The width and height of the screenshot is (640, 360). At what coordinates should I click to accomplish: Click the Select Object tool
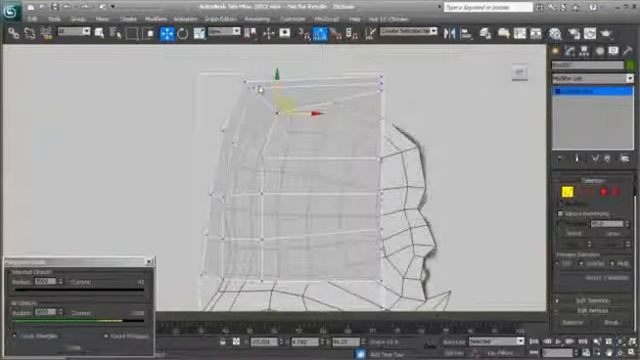99,33
